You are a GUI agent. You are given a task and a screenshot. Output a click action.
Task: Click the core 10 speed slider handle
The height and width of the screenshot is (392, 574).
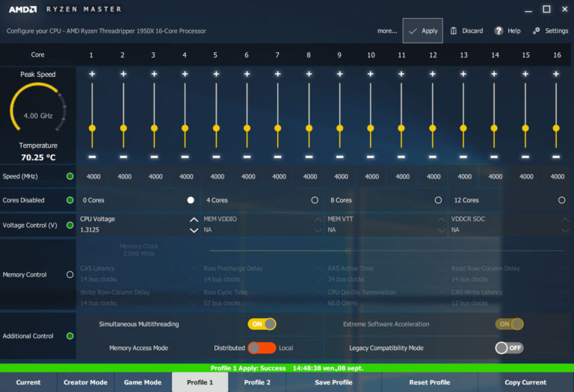371,128
